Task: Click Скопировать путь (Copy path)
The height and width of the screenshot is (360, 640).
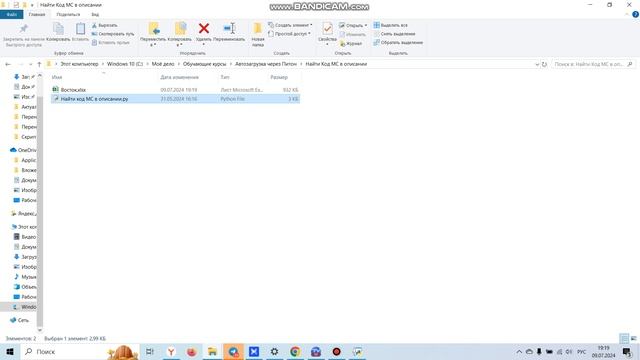Action: [113, 34]
